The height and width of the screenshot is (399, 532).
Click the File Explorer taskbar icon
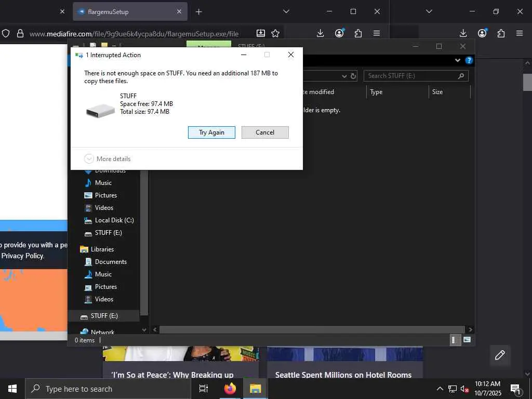pos(255,389)
